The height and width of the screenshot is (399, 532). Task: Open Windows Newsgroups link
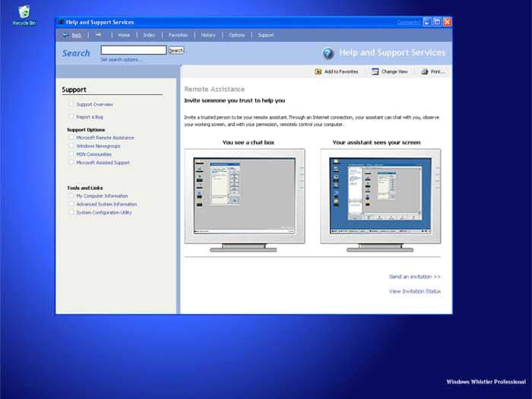click(x=98, y=146)
